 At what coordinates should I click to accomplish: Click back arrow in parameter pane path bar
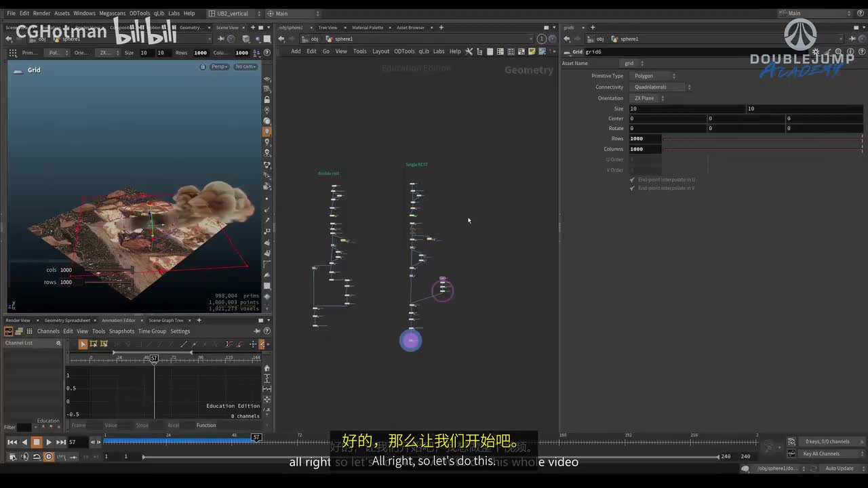567,39
